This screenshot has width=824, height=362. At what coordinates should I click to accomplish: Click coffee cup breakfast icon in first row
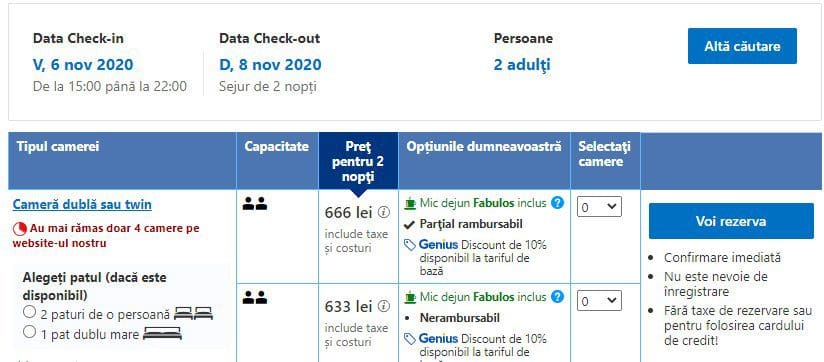pyautogui.click(x=410, y=202)
